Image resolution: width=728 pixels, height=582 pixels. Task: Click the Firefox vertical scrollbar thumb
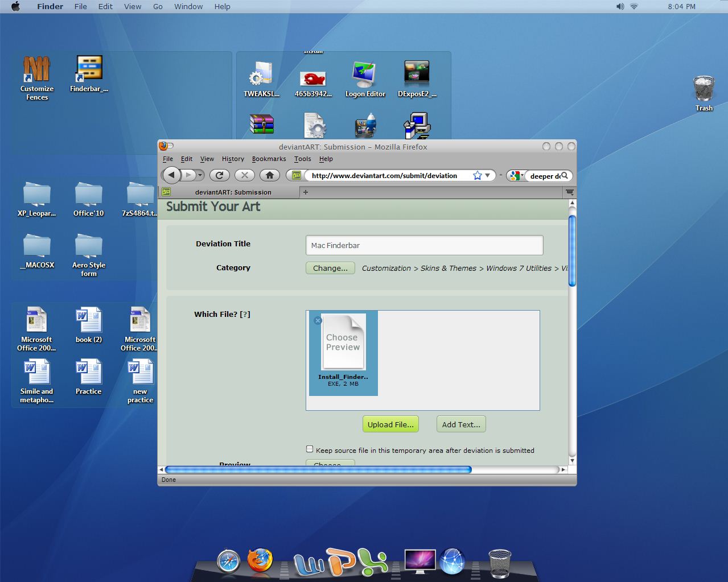coord(572,250)
